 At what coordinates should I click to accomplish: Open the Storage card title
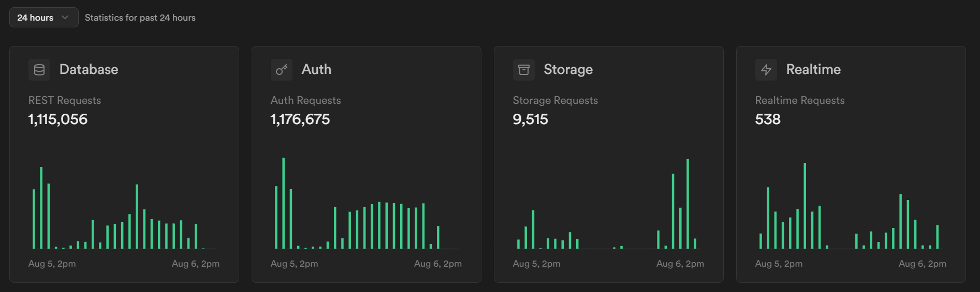click(568, 69)
